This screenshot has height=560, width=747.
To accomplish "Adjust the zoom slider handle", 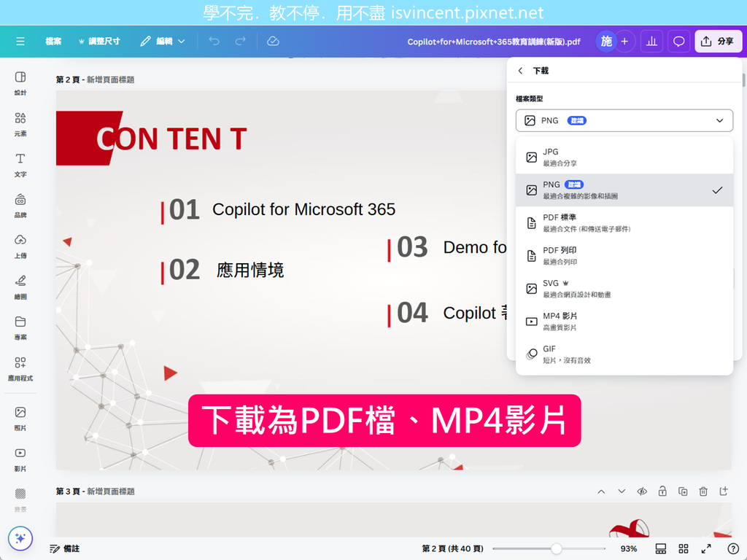I will (556, 548).
